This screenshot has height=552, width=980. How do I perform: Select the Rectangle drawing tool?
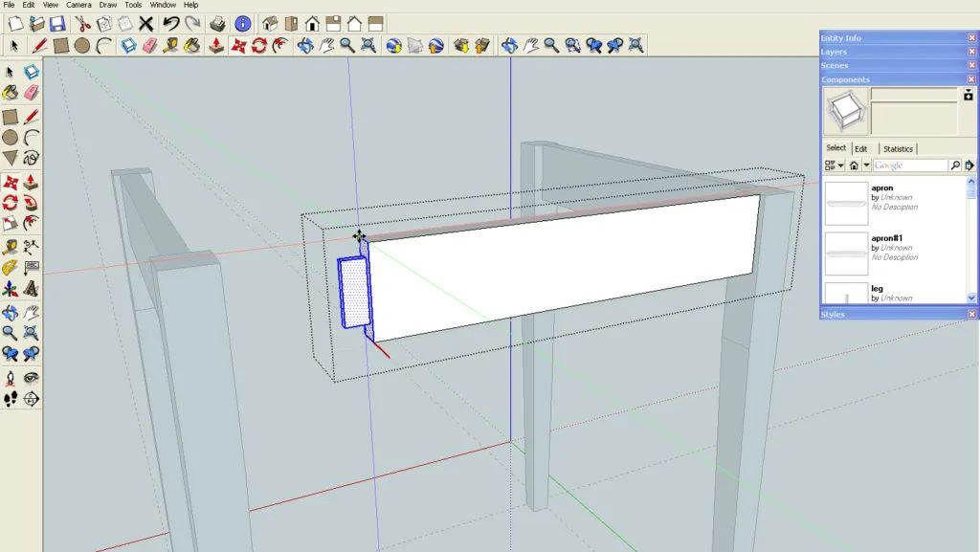(x=10, y=116)
